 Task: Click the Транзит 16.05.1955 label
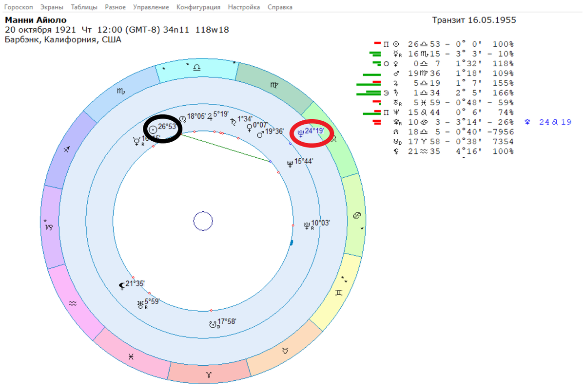click(474, 20)
